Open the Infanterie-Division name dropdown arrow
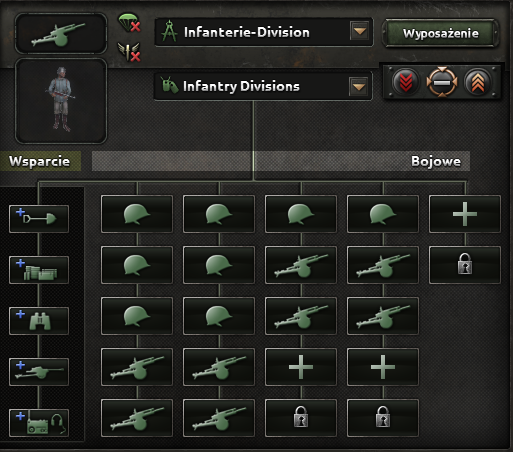Viewport: 513px width, 452px height. (359, 31)
